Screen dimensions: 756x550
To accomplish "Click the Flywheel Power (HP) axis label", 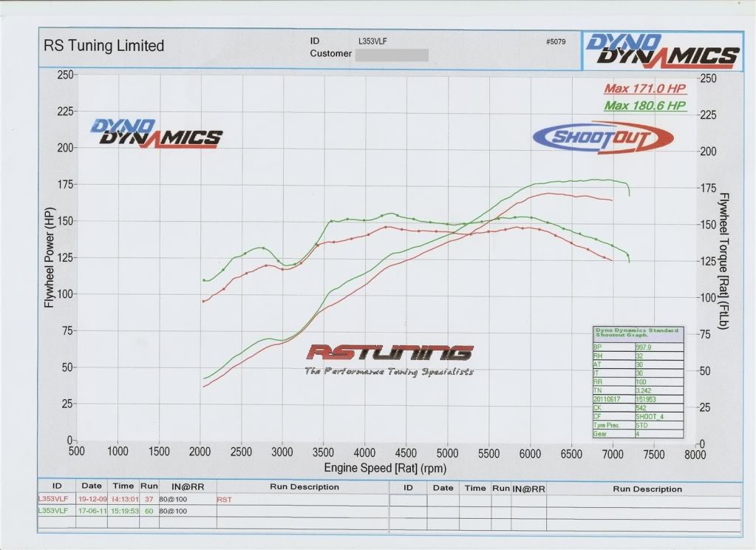I will 50,258.
